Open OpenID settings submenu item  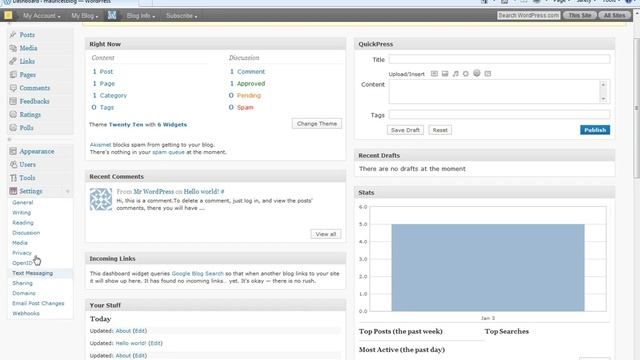(x=22, y=263)
